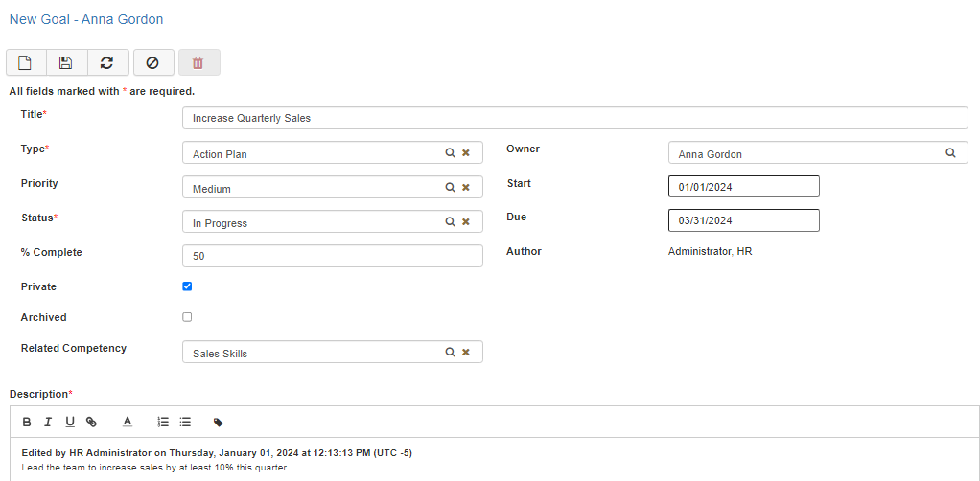This screenshot has height=481, width=980.
Task: Click into the % Complete field
Action: tap(332, 256)
